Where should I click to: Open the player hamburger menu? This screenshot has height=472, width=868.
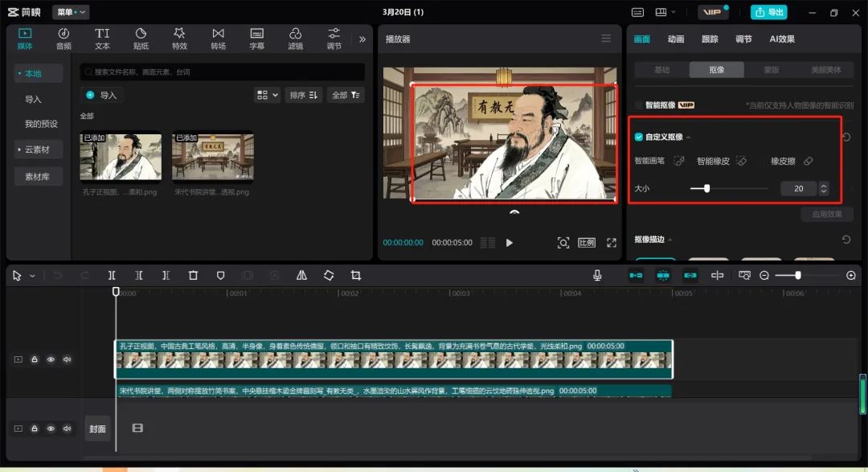pyautogui.click(x=606, y=39)
